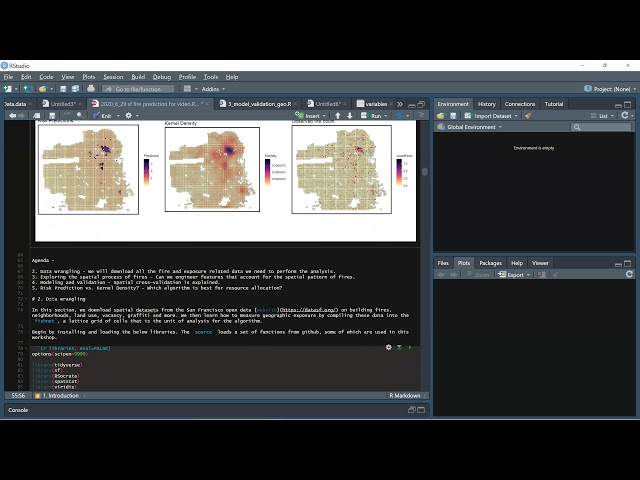Click the Create a project icon
Image resolution: width=640 pixels, height=480 pixels.
pyautogui.click(x=27, y=89)
